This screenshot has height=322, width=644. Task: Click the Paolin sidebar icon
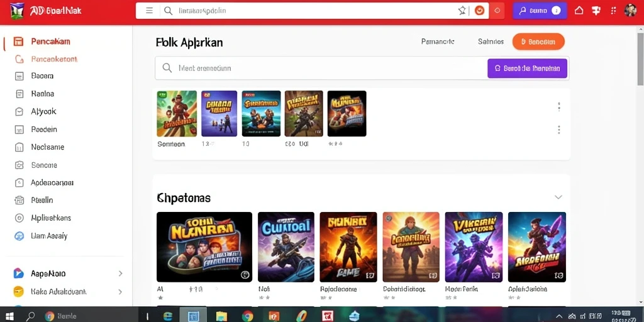click(x=19, y=201)
